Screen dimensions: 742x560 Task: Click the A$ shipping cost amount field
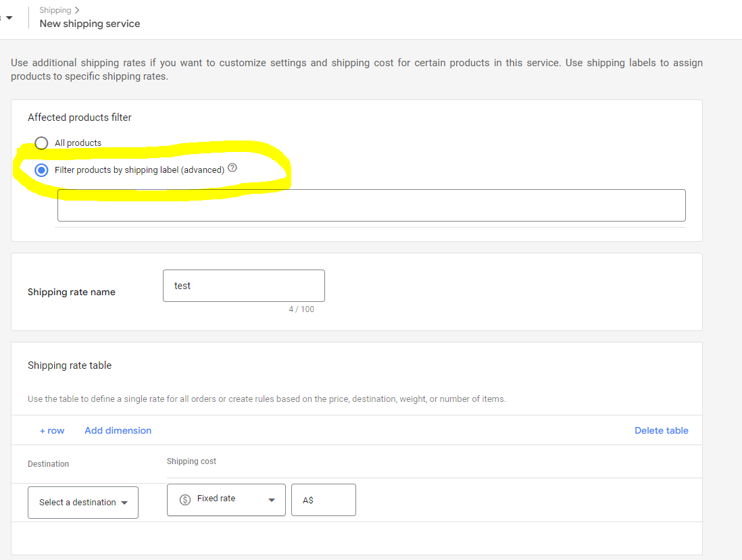click(x=323, y=500)
